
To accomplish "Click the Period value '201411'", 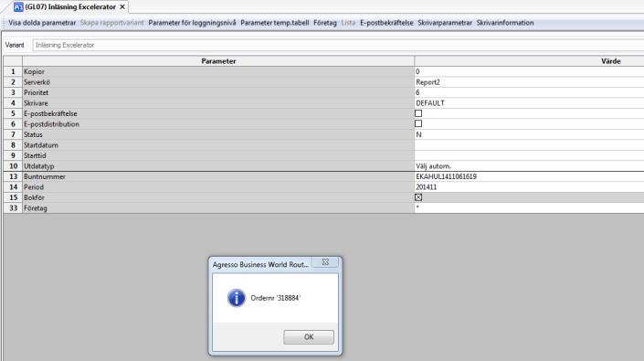I will 530,187.
